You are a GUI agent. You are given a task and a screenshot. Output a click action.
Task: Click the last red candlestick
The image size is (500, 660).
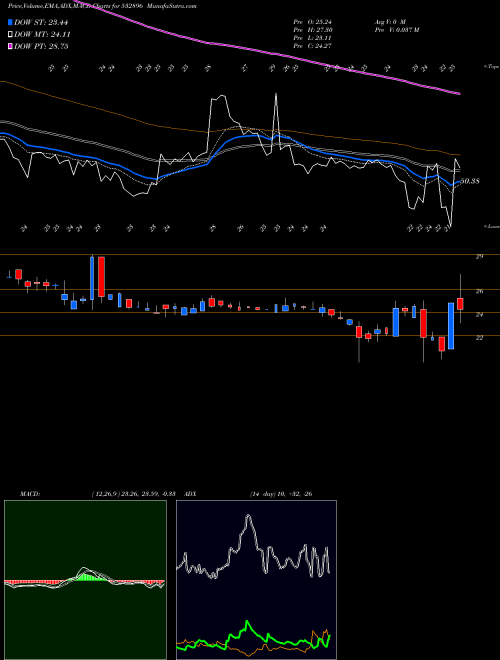point(460,304)
